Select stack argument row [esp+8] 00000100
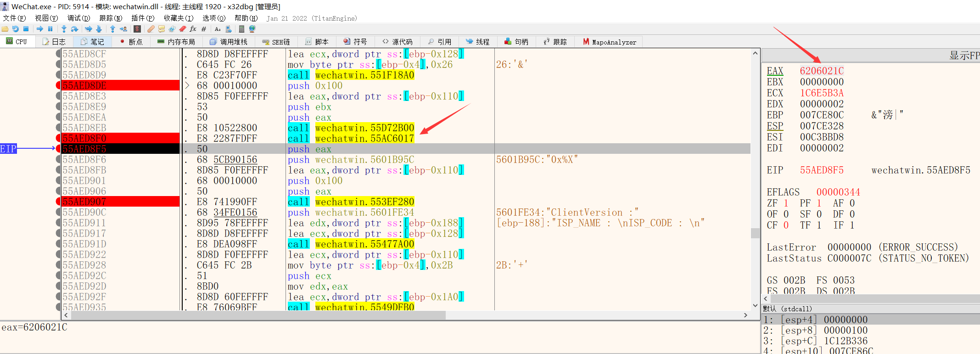 point(871,330)
